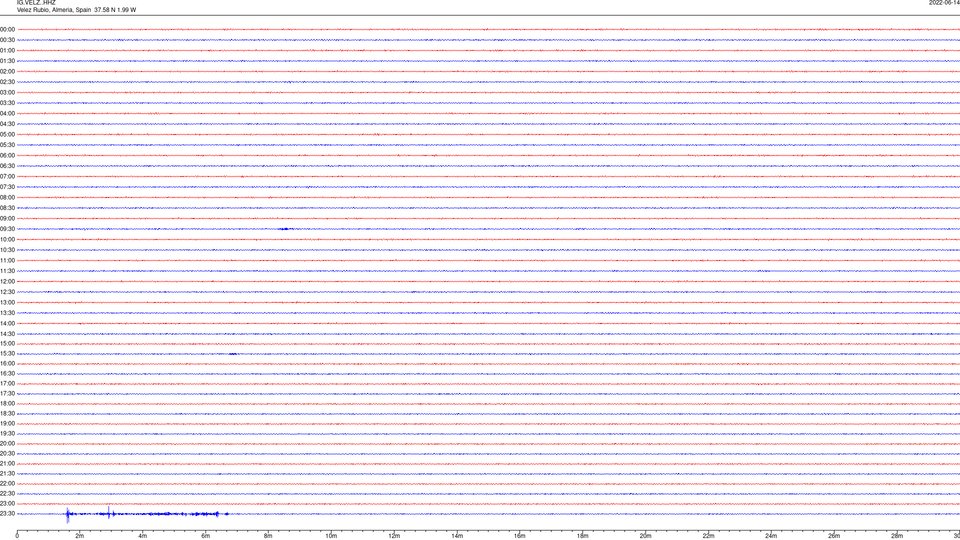Select the 00:00 trace time label
The image size is (960, 540).
click(x=7, y=29)
